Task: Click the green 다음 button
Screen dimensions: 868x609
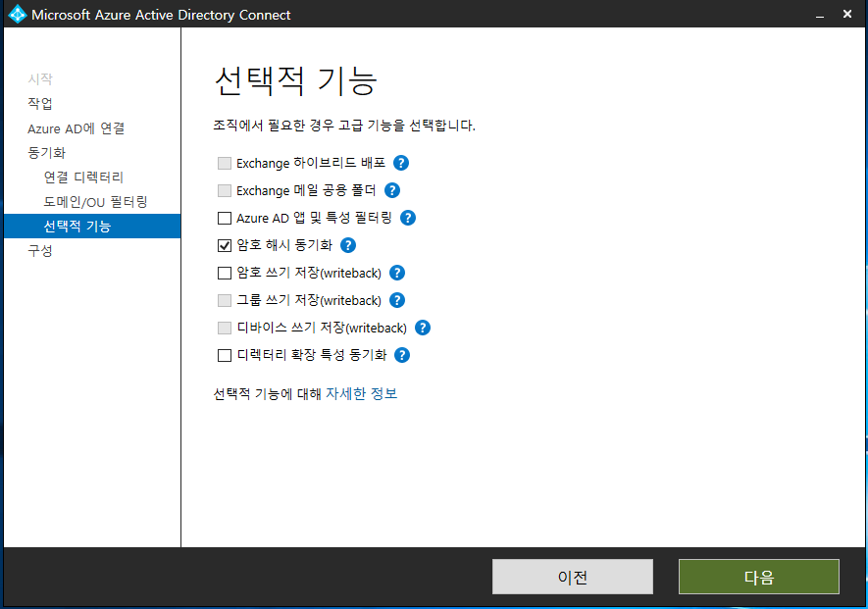Action: click(759, 577)
